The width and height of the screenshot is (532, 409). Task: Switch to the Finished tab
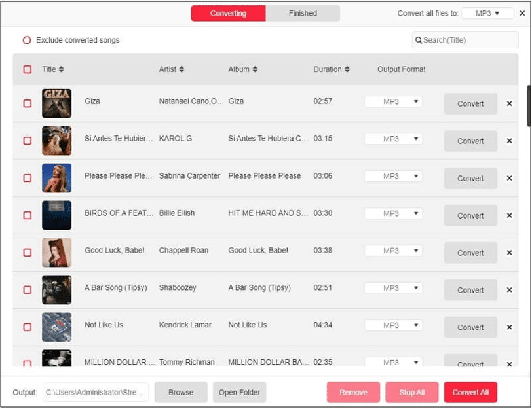pos(303,12)
